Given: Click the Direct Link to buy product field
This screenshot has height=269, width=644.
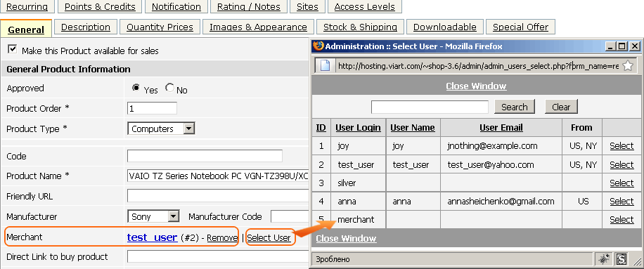Looking at the screenshot, I should pos(218,256).
